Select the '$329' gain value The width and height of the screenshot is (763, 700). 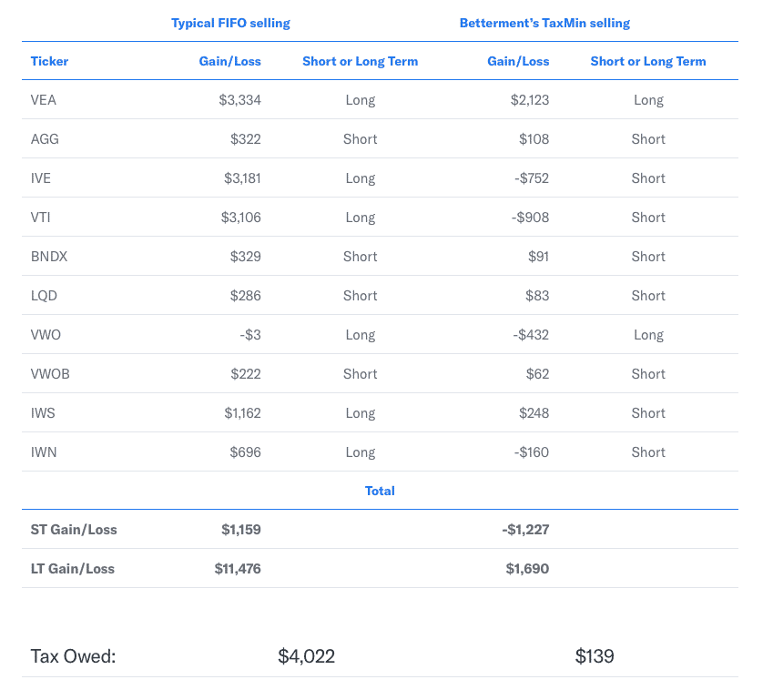(246, 257)
